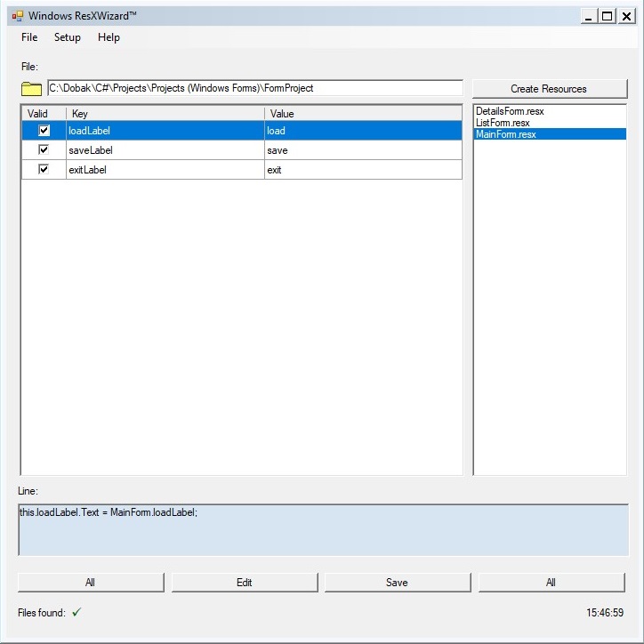Screen dimensions: 644x644
Task: Open the File menu
Action: (29, 37)
